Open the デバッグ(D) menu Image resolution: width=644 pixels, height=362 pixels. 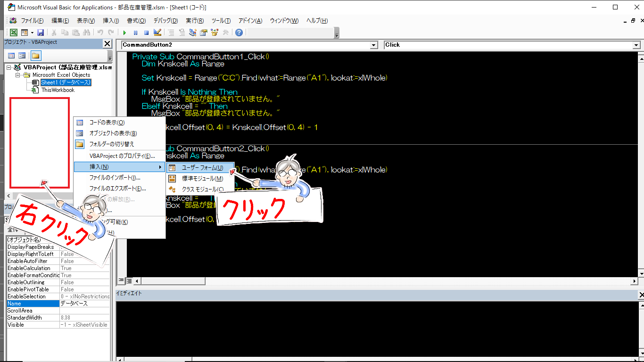[165, 21]
